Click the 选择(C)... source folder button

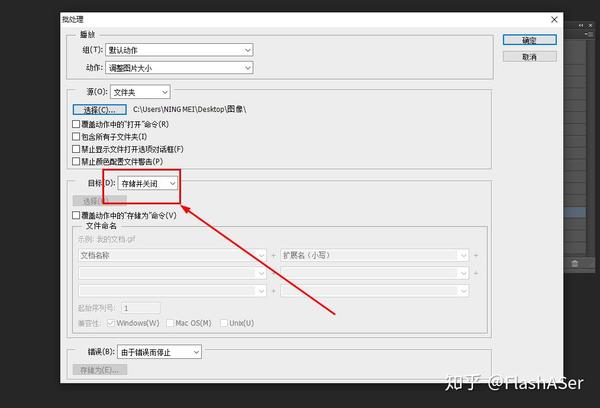click(x=99, y=110)
